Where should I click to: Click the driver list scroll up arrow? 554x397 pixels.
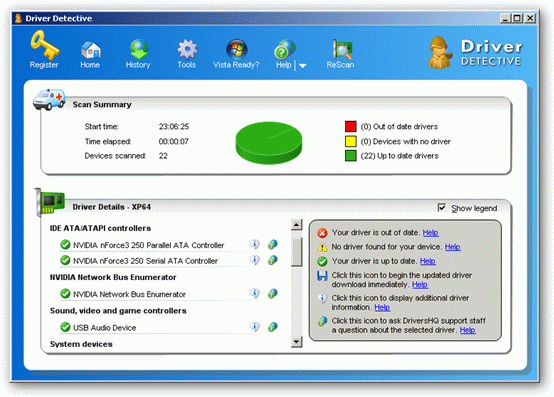297,225
